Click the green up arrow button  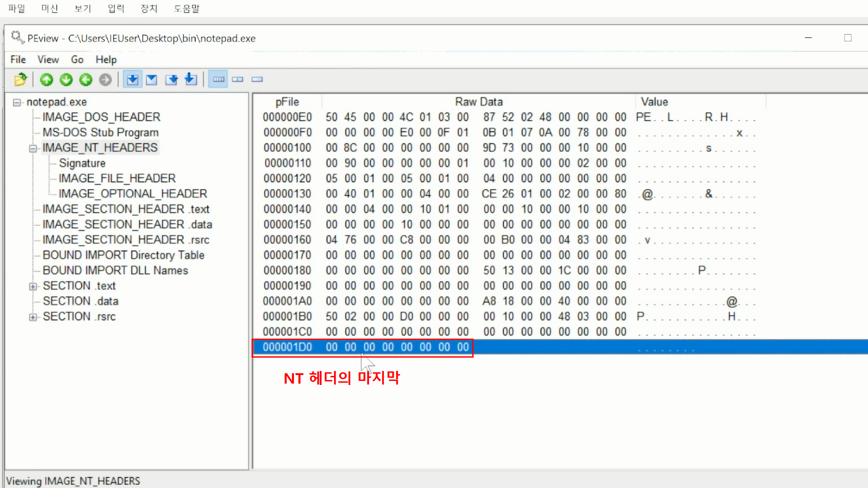pos(46,80)
